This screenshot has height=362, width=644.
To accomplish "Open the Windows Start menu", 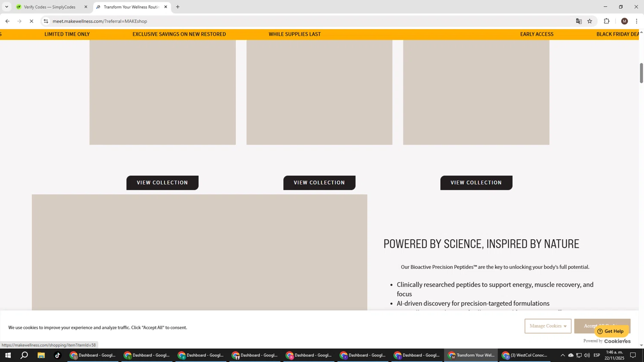I will click(7, 355).
